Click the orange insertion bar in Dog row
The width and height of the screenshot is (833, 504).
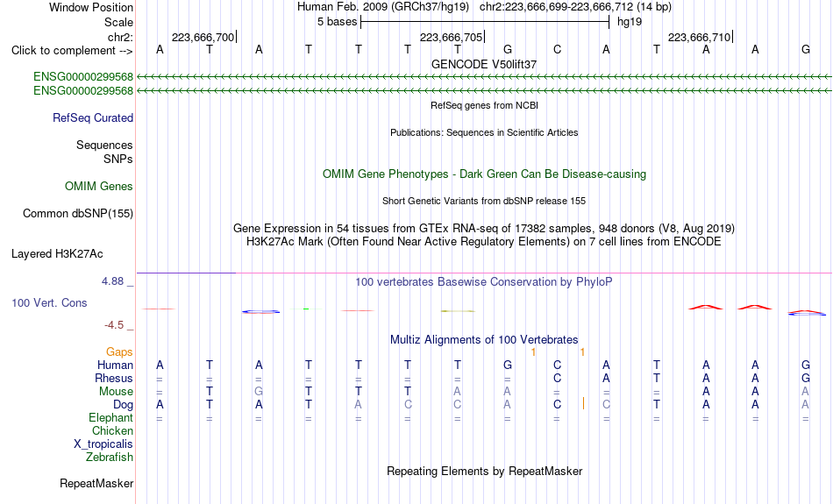pyautogui.click(x=583, y=403)
